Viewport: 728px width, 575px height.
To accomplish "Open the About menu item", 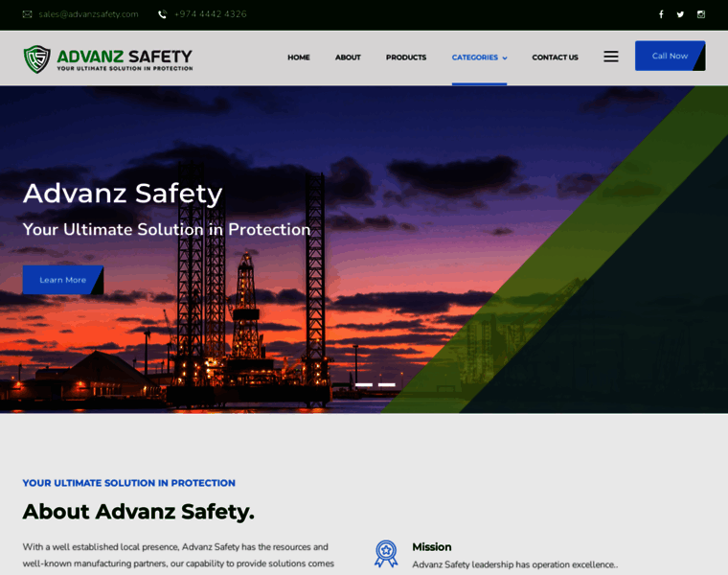I will click(348, 57).
